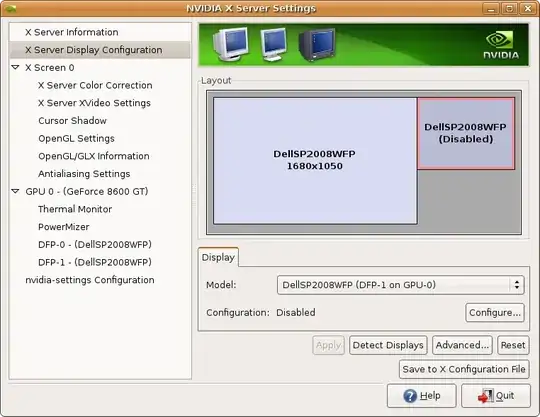
Task: Open X Server Color Correction
Action: [95, 85]
